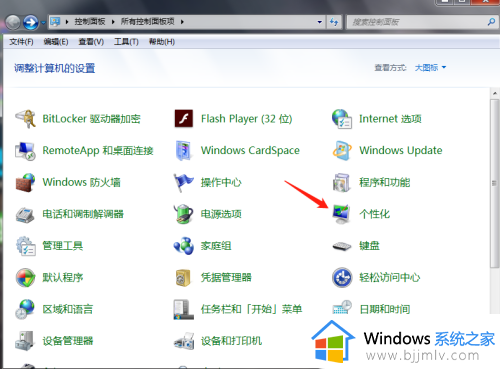Open the 管理工具 link text
The image size is (500, 369).
[63, 246]
